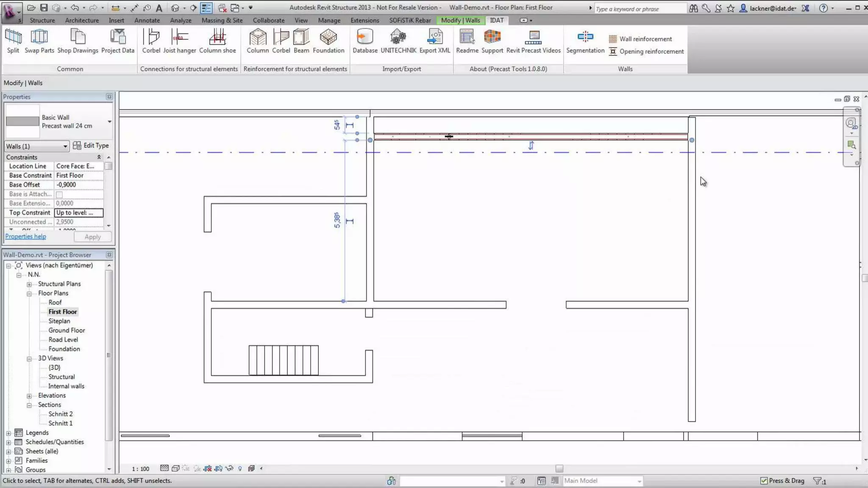
Task: Open the wall type selector dropdown
Action: pos(109,122)
